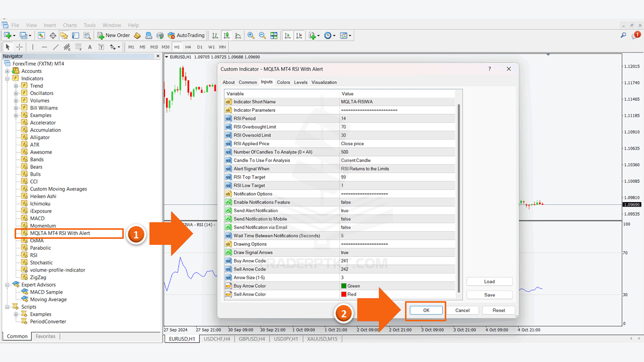Image resolution: width=644 pixels, height=362 pixels.
Task: Select the arrow cursor tool
Action: coord(8,47)
